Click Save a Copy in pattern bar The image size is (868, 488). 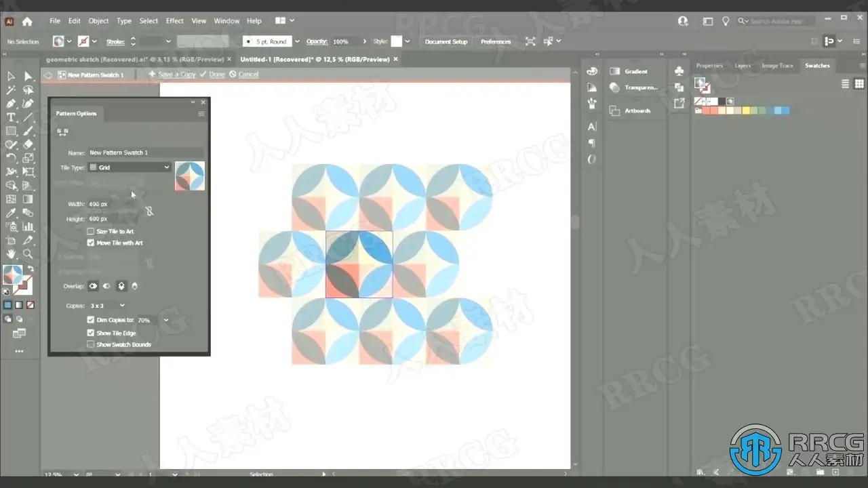[172, 75]
